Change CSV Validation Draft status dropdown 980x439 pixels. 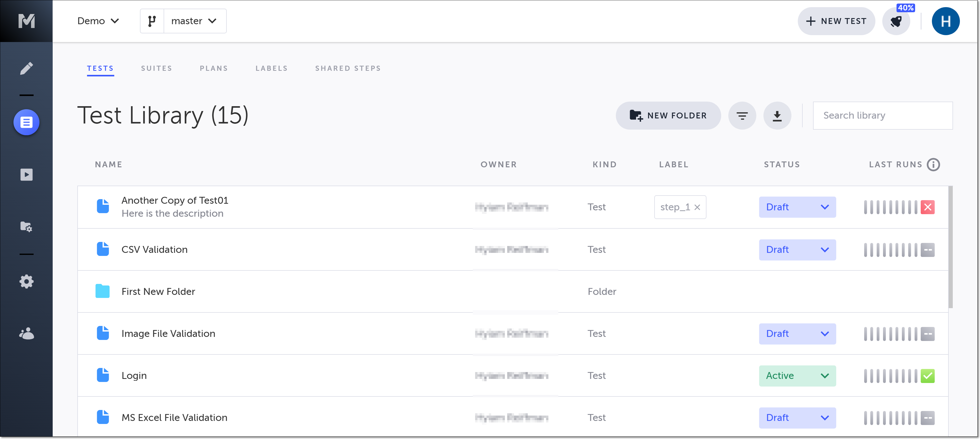pos(797,250)
